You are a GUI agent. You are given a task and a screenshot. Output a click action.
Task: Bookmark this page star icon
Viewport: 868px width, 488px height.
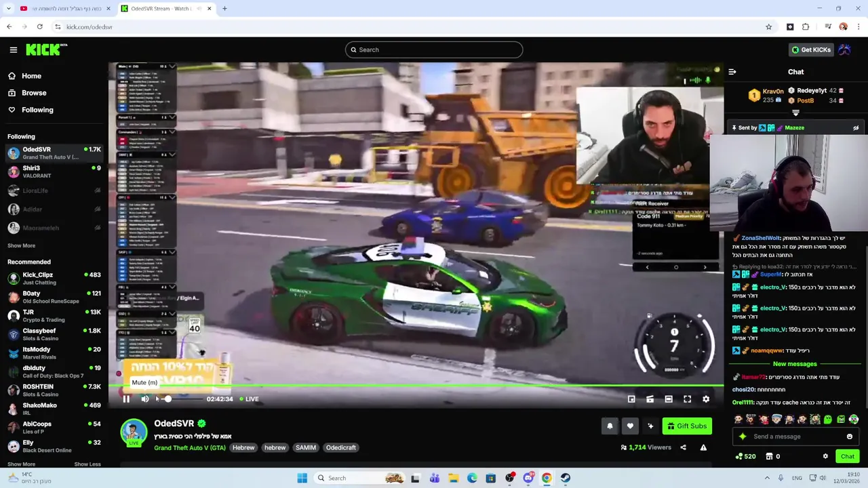768,27
